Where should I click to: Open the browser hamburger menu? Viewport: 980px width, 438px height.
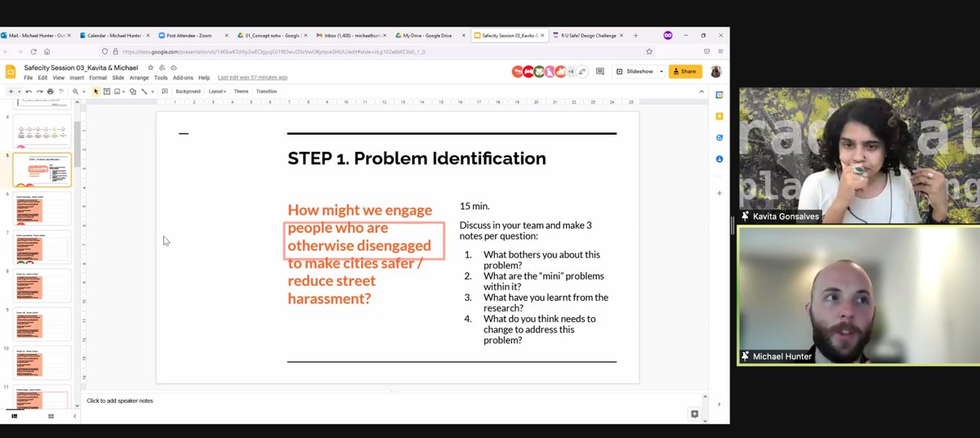719,51
